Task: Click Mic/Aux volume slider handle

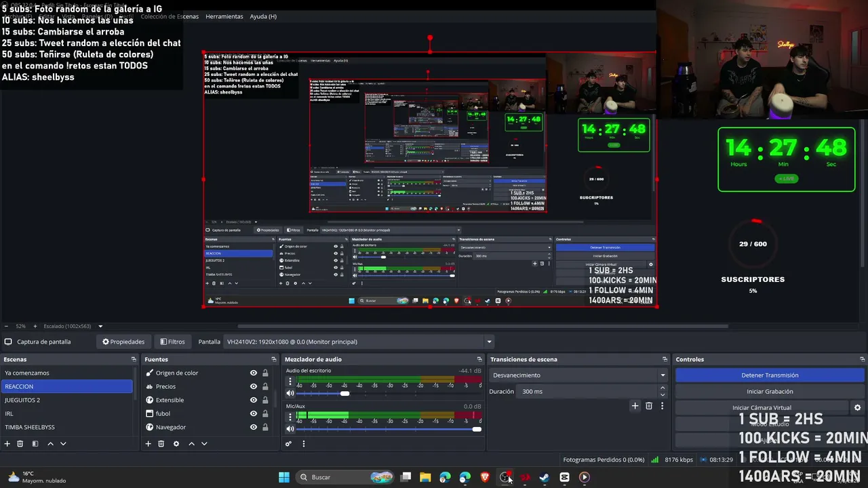Action: [x=477, y=429]
